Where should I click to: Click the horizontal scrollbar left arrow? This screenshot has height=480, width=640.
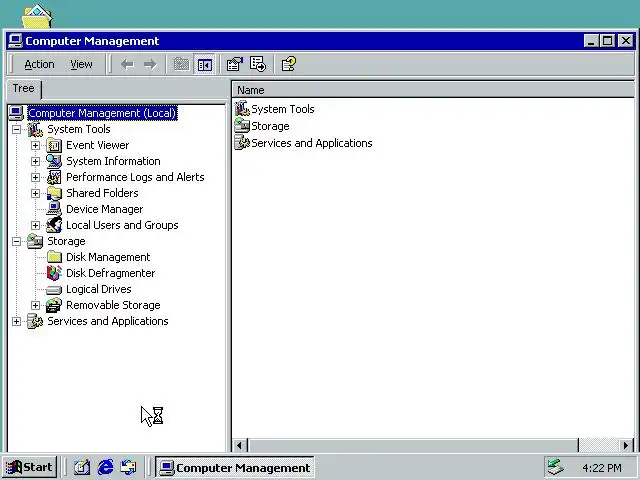pyautogui.click(x=240, y=445)
